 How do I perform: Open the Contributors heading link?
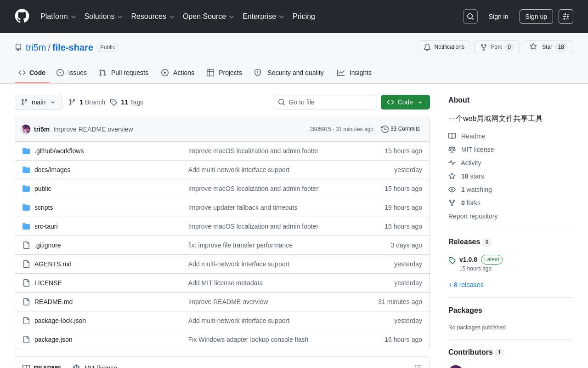coord(470,352)
